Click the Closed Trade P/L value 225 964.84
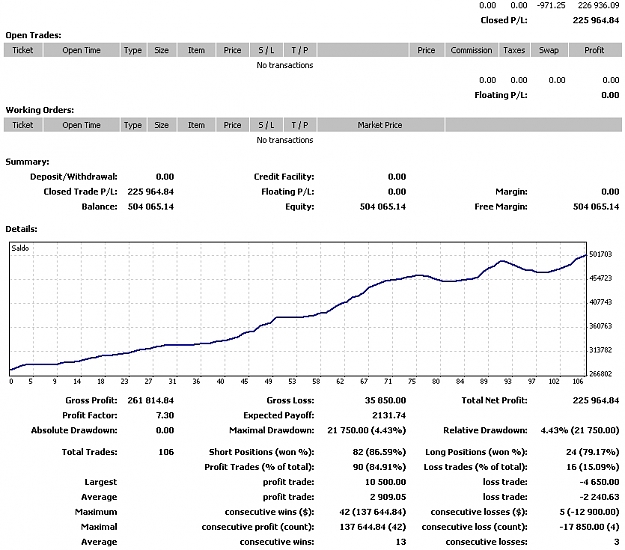The width and height of the screenshot is (625, 550). tap(151, 192)
